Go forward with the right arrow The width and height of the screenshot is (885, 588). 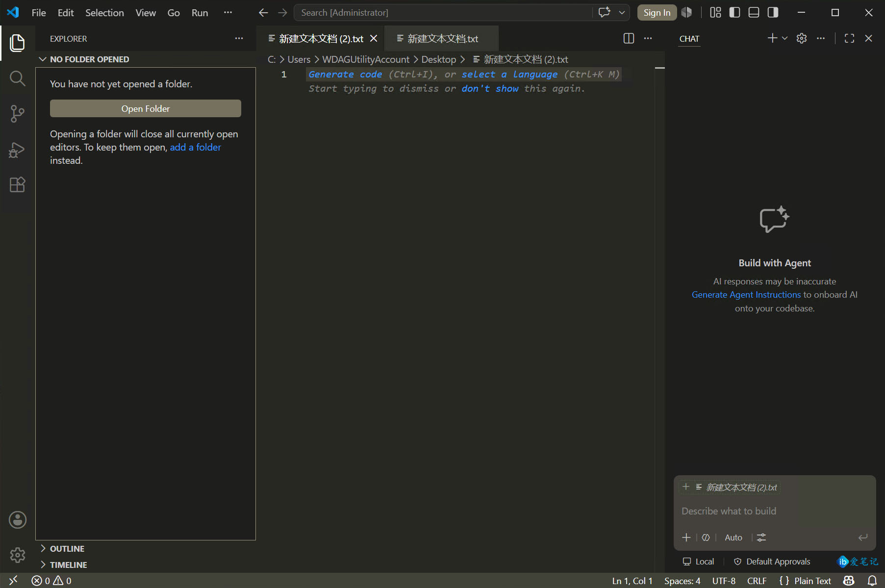[x=282, y=13]
